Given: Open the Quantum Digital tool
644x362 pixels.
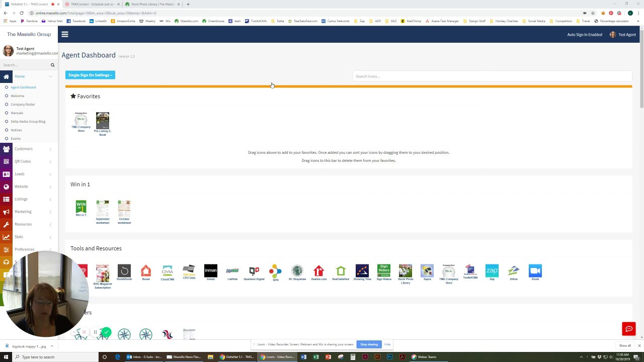Looking at the screenshot, I should 254,273.
